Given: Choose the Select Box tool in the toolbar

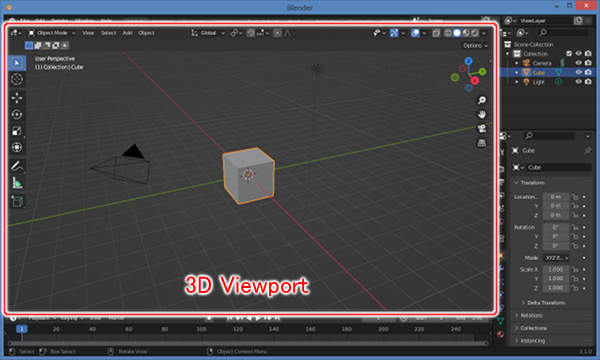Looking at the screenshot, I should pos(17,63).
